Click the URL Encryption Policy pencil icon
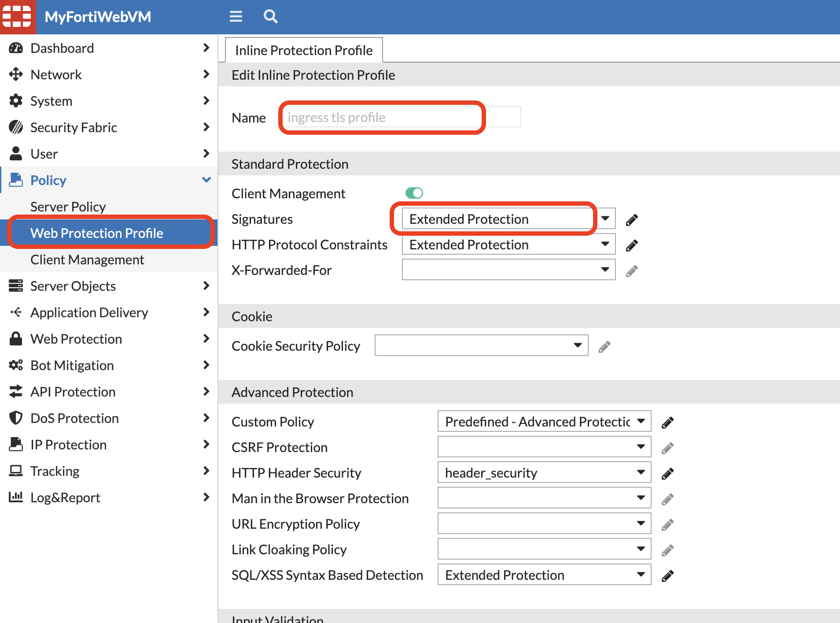 (x=668, y=524)
